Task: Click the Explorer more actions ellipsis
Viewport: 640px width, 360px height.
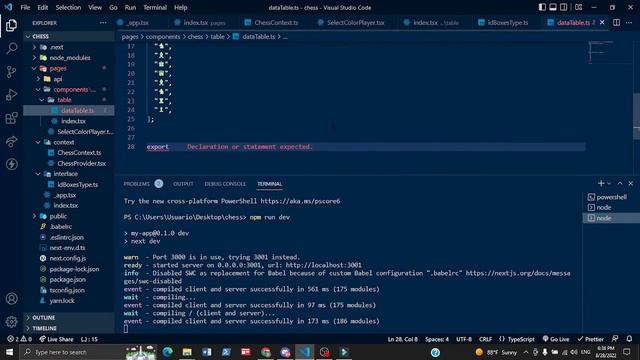Action: click(103, 23)
